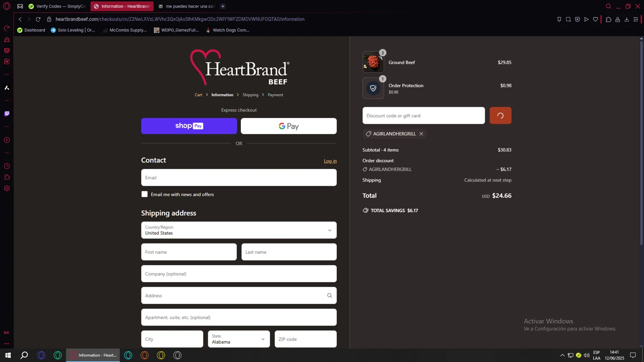The image size is (644, 362).
Task: Focus the Last name field
Action: 289,252
